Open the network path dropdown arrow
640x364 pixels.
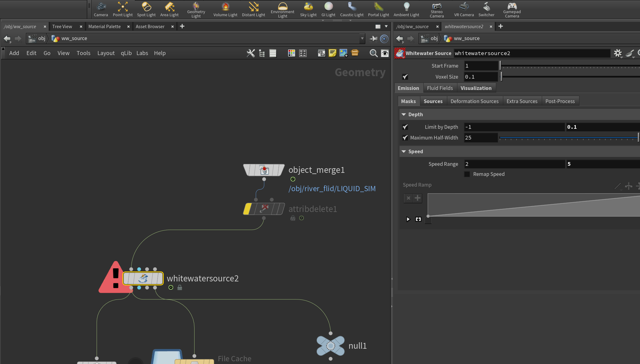362,39
